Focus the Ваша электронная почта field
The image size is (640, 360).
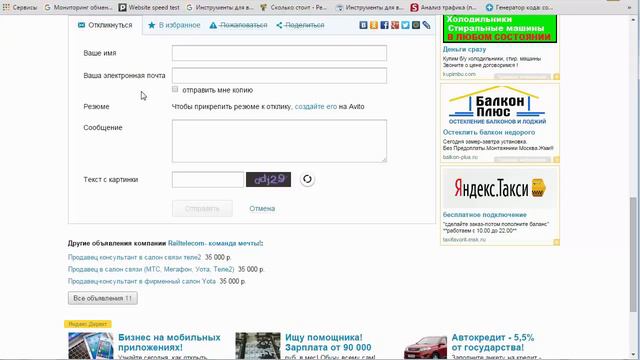coord(279,76)
